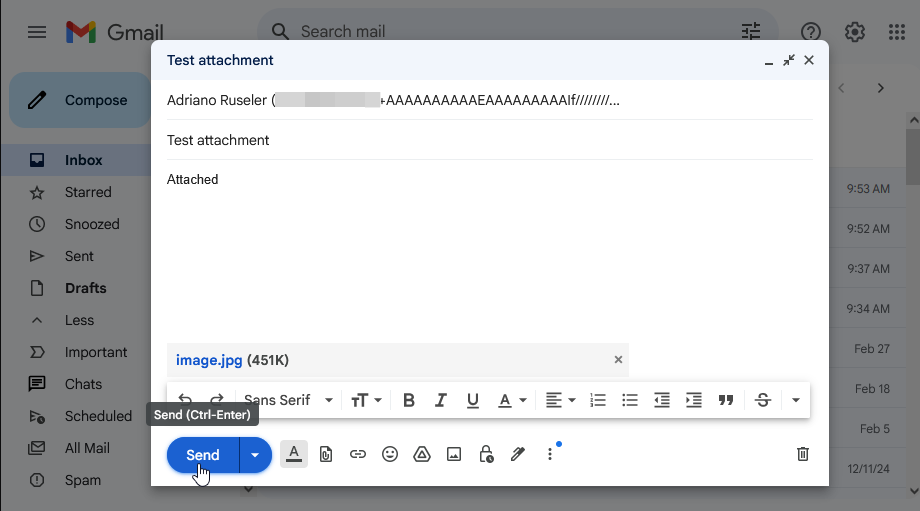Toggle underline formatting
The image size is (920, 511).
click(472, 400)
